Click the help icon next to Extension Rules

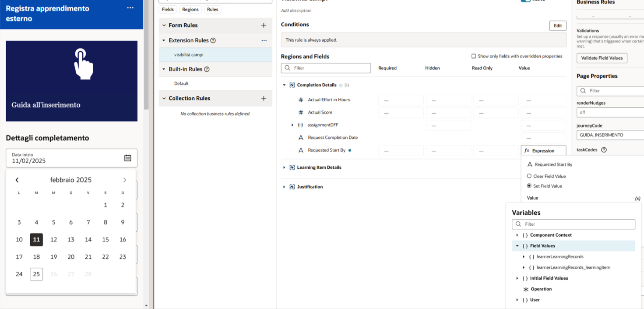pos(214,40)
